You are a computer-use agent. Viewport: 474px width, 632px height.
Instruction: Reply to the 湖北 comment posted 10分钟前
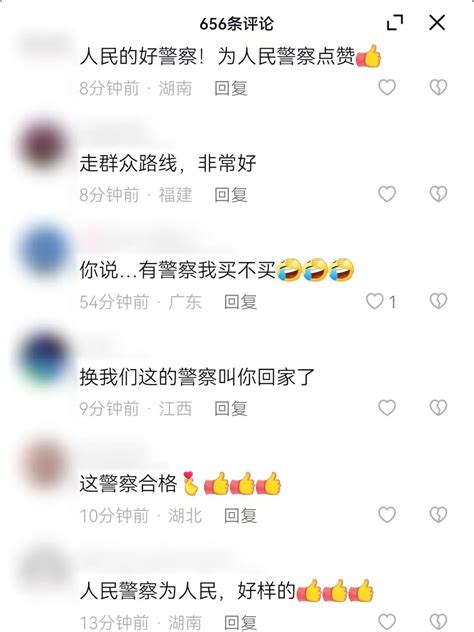241,516
